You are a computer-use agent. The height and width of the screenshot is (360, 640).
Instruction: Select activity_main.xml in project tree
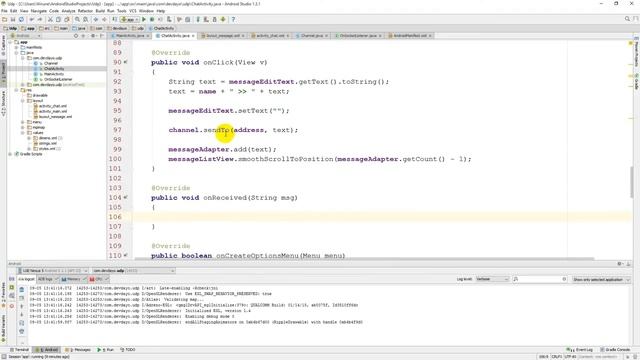(x=53, y=111)
